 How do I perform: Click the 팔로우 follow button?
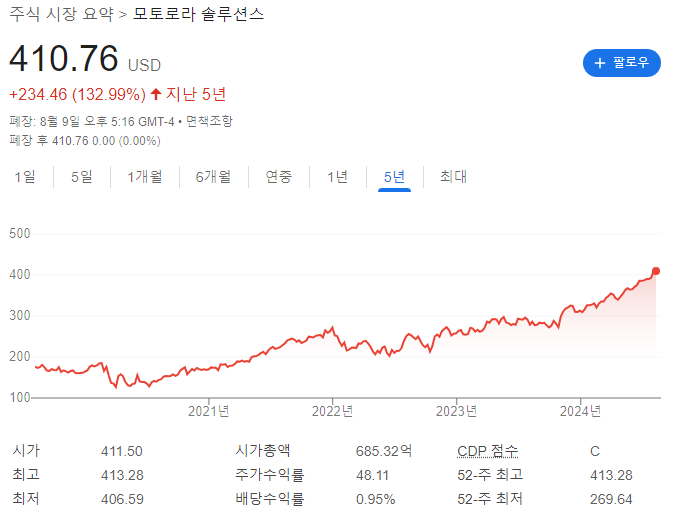coord(621,63)
